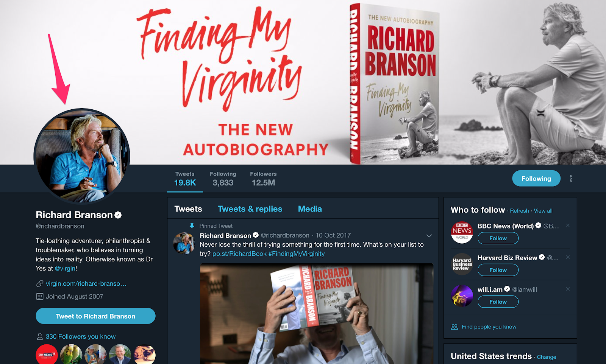606x364 pixels.
Task: Switch to Tweets & replies tab
Action: point(250,209)
